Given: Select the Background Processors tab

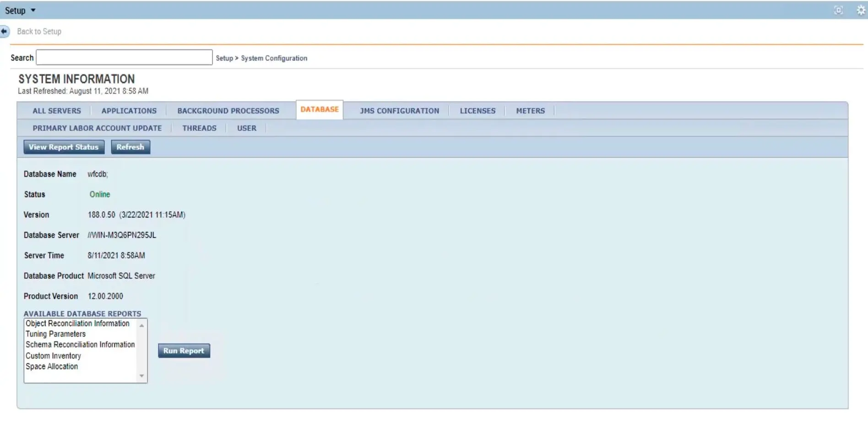Looking at the screenshot, I should click(x=228, y=111).
